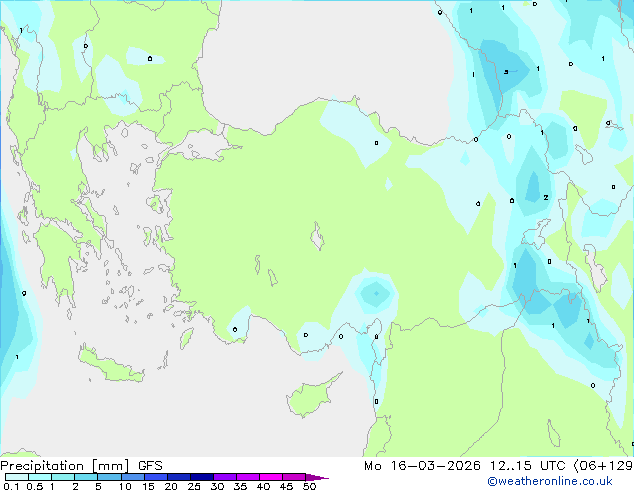Pick the 25–30 mm dark navy legend box
The height and width of the screenshot is (490, 634).
(202, 477)
